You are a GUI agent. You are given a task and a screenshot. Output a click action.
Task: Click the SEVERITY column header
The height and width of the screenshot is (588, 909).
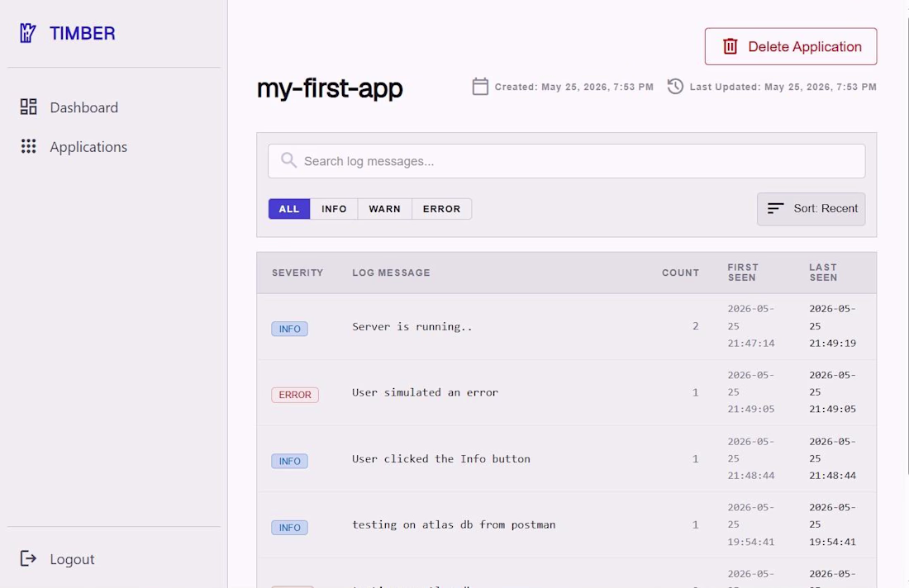coord(297,273)
